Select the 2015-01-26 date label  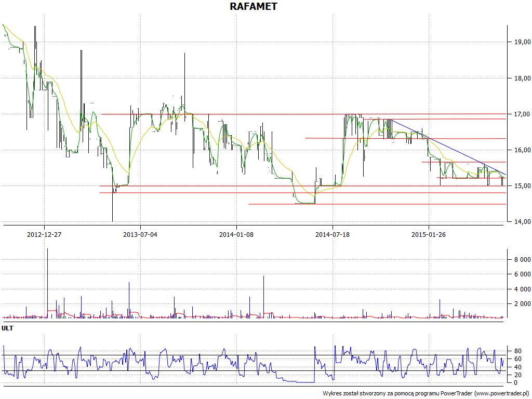[429, 234]
